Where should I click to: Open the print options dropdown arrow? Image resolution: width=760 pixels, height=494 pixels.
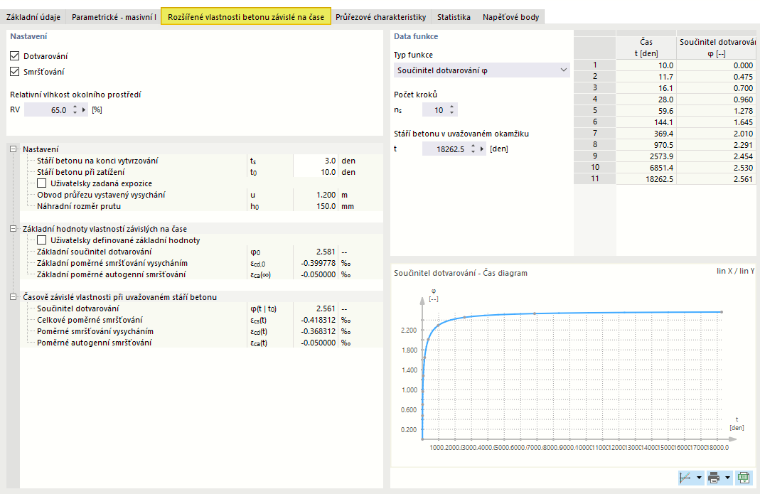(728, 478)
